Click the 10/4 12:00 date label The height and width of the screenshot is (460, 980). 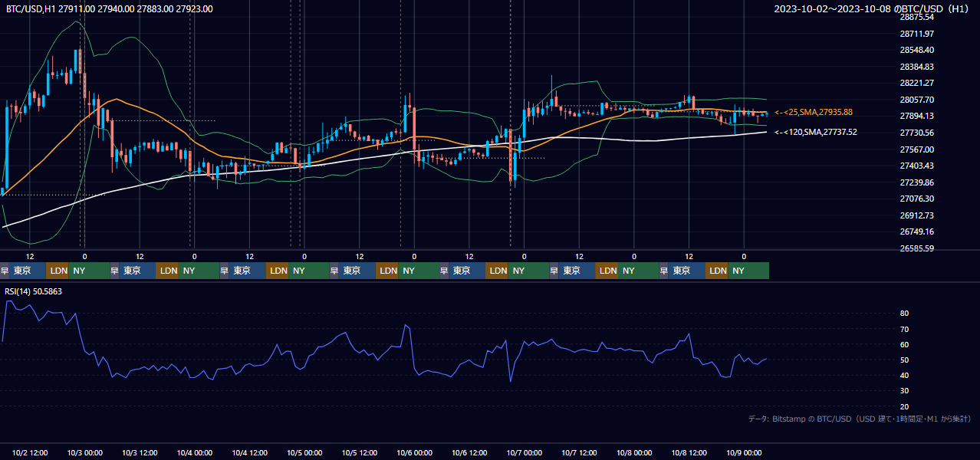click(x=250, y=452)
